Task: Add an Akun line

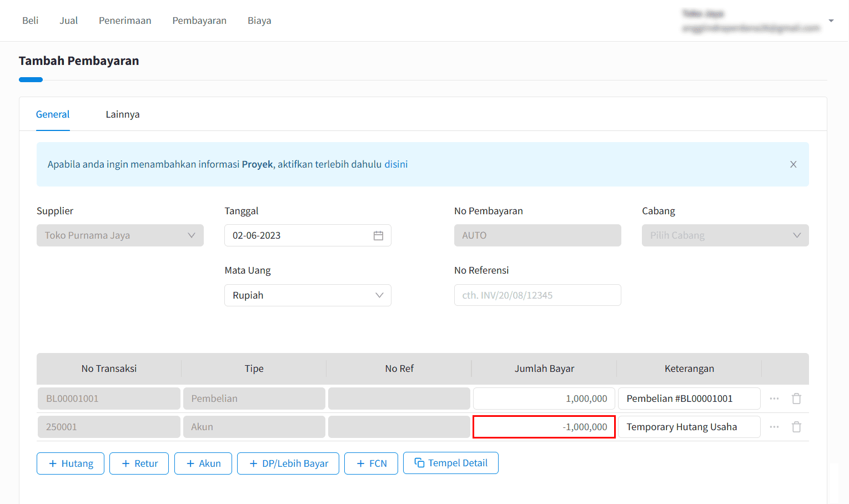Action: click(x=203, y=463)
